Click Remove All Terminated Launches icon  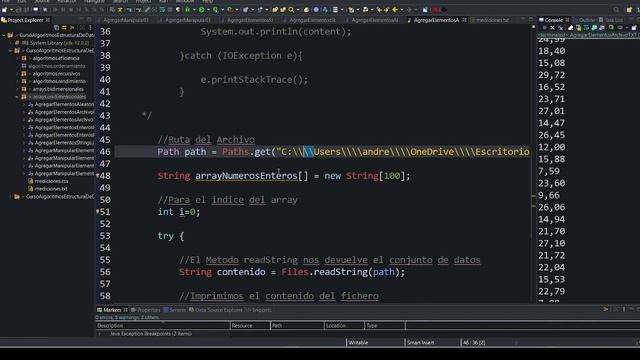point(560,28)
